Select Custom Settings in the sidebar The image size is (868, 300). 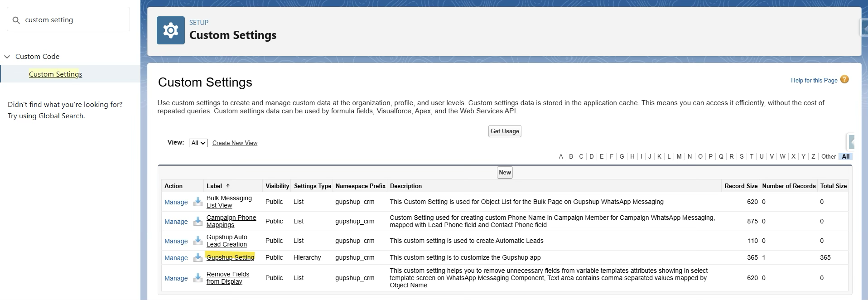tap(56, 74)
